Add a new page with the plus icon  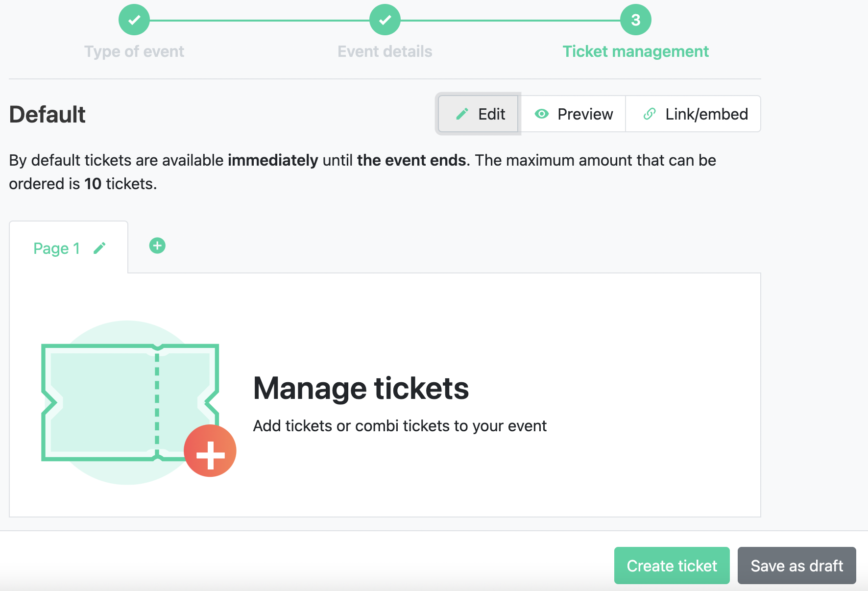[157, 246]
